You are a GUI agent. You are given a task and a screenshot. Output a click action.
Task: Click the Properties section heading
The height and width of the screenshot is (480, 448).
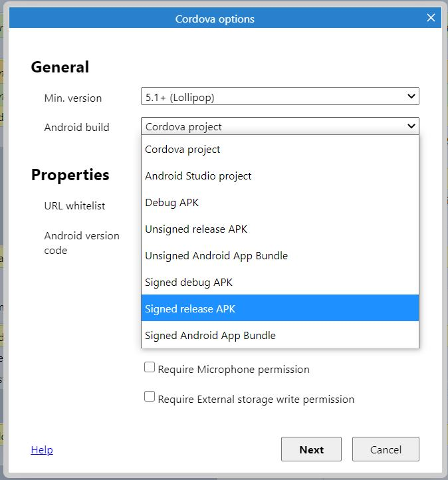tap(70, 175)
